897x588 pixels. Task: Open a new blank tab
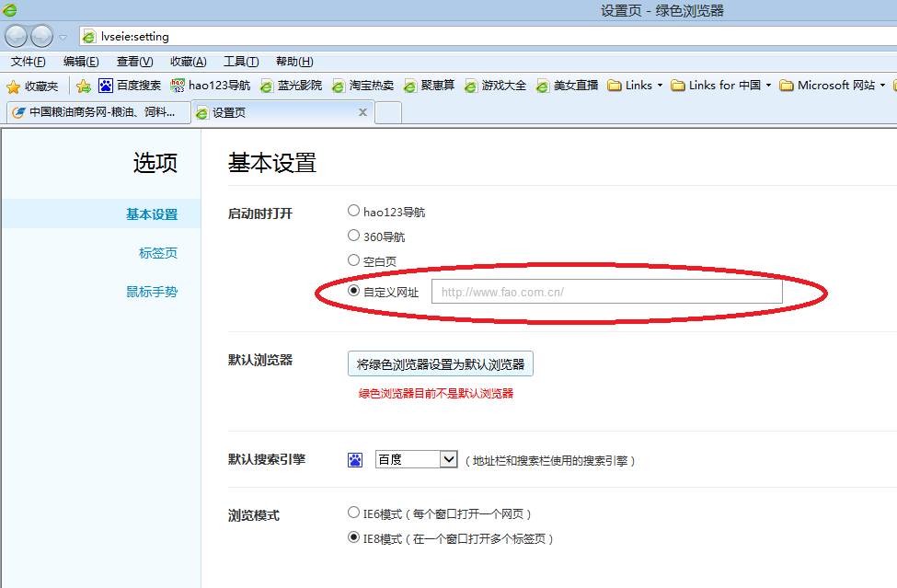388,112
